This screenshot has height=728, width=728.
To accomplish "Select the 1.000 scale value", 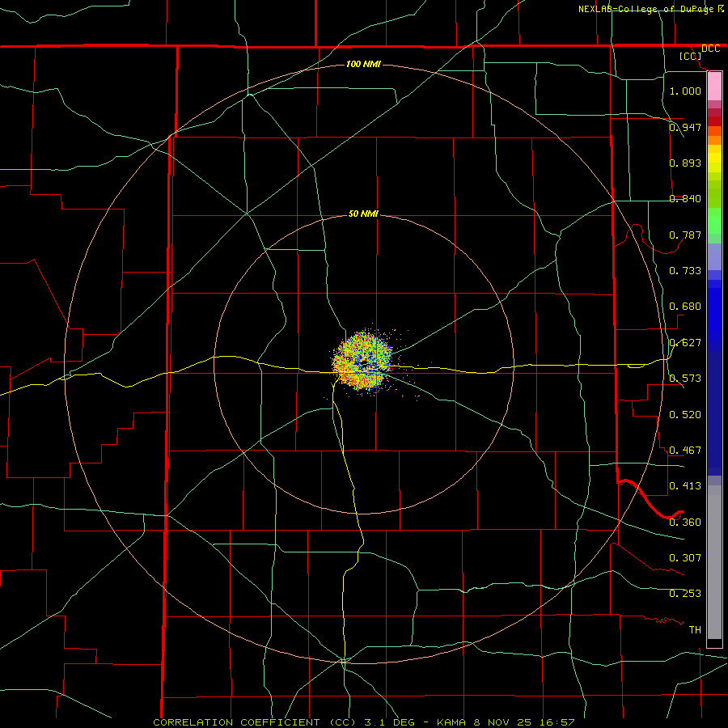I will click(x=685, y=91).
